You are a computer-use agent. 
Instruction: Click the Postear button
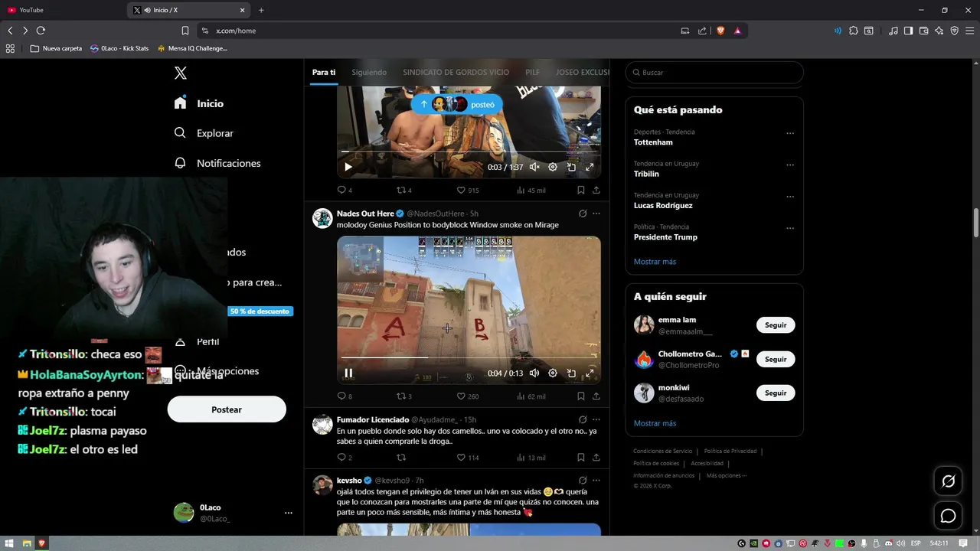[227, 409]
